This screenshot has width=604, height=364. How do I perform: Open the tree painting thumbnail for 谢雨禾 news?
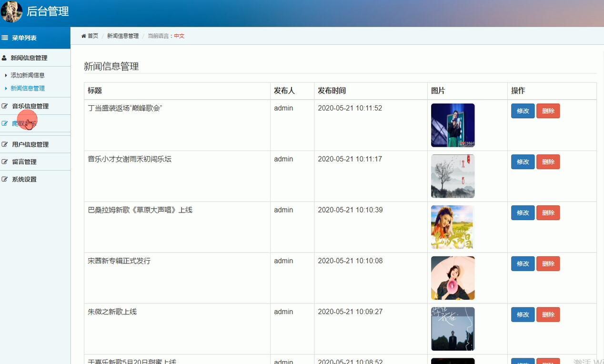pyautogui.click(x=453, y=176)
